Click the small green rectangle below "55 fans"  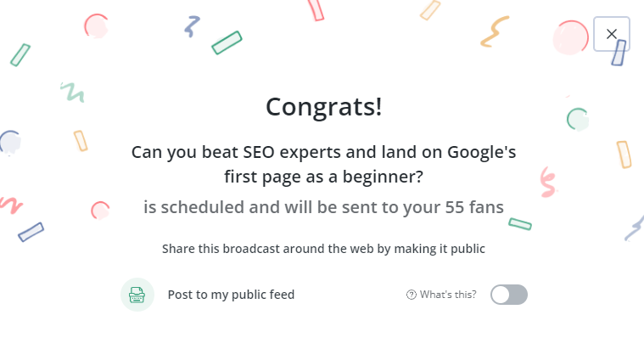click(520, 224)
